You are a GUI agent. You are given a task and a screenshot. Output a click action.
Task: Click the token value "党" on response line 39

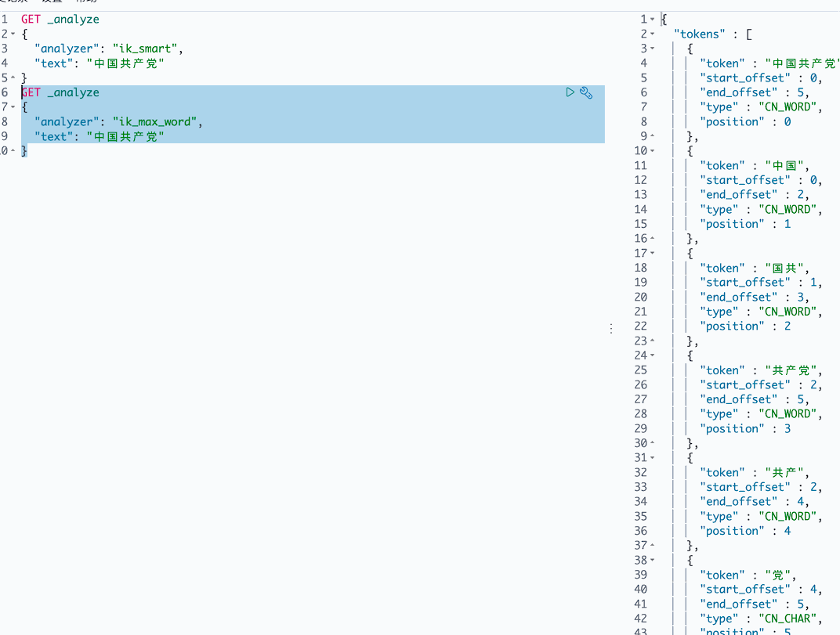point(778,575)
